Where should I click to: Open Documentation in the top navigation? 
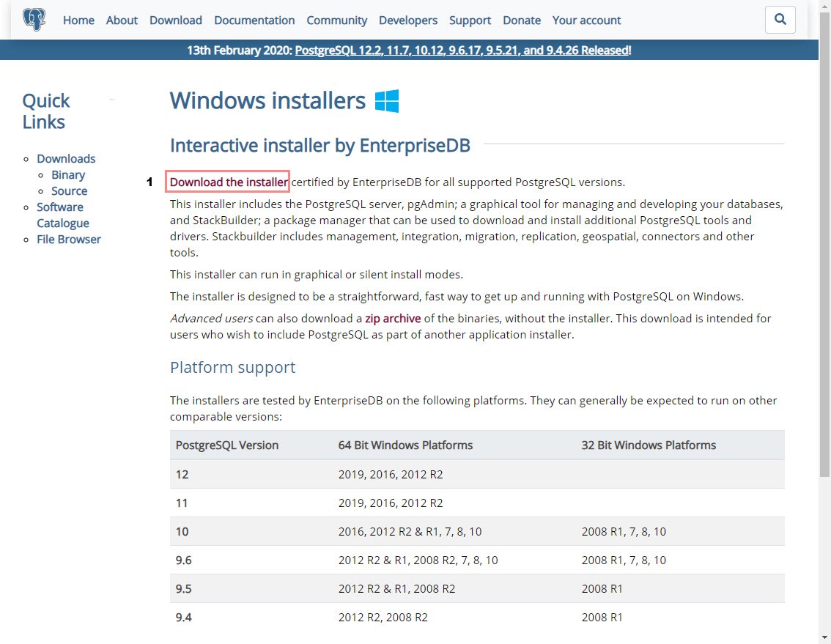(254, 21)
